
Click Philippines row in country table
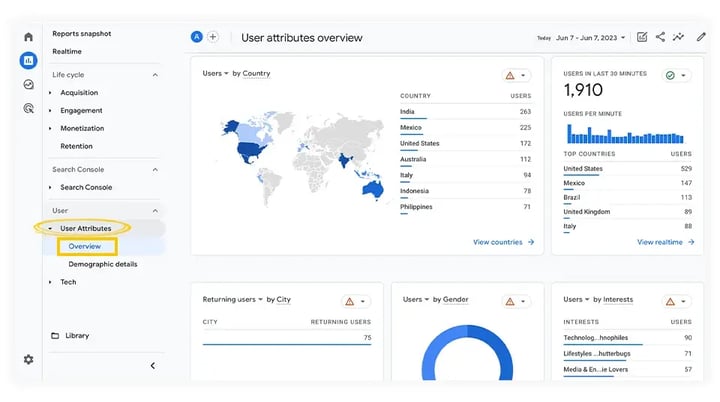click(x=465, y=207)
